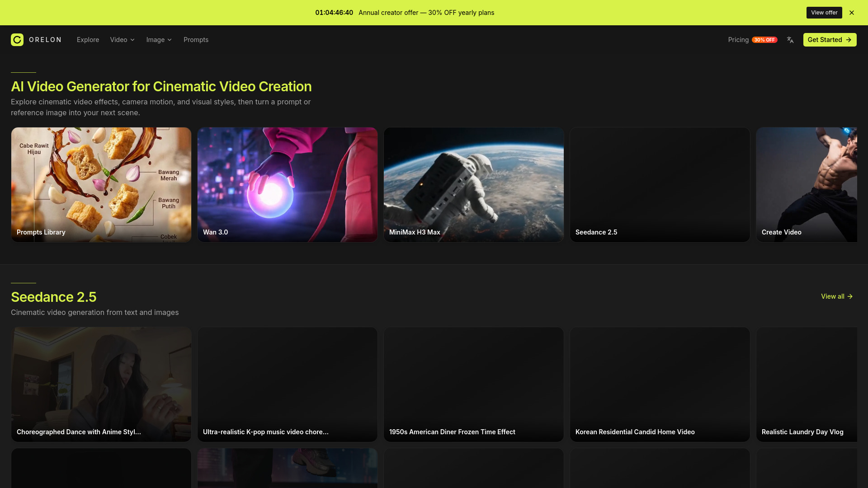Screen dimensions: 868x488
Task: Click View offer in the banner
Action: pos(824,13)
